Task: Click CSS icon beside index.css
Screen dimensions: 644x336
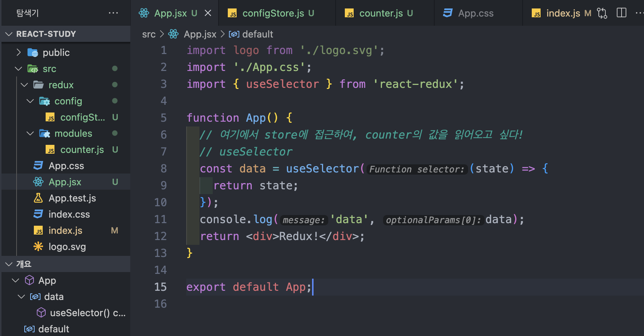Action: click(38, 214)
